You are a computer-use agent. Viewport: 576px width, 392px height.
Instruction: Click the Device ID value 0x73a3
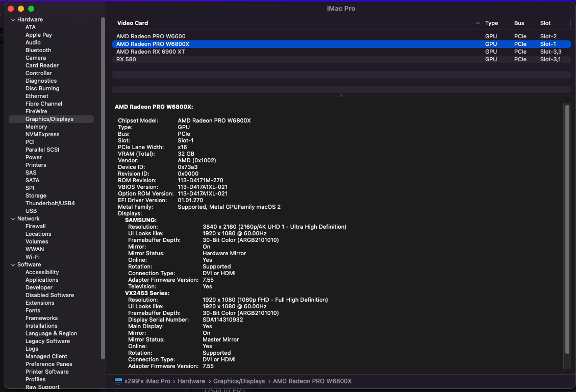pyautogui.click(x=188, y=167)
